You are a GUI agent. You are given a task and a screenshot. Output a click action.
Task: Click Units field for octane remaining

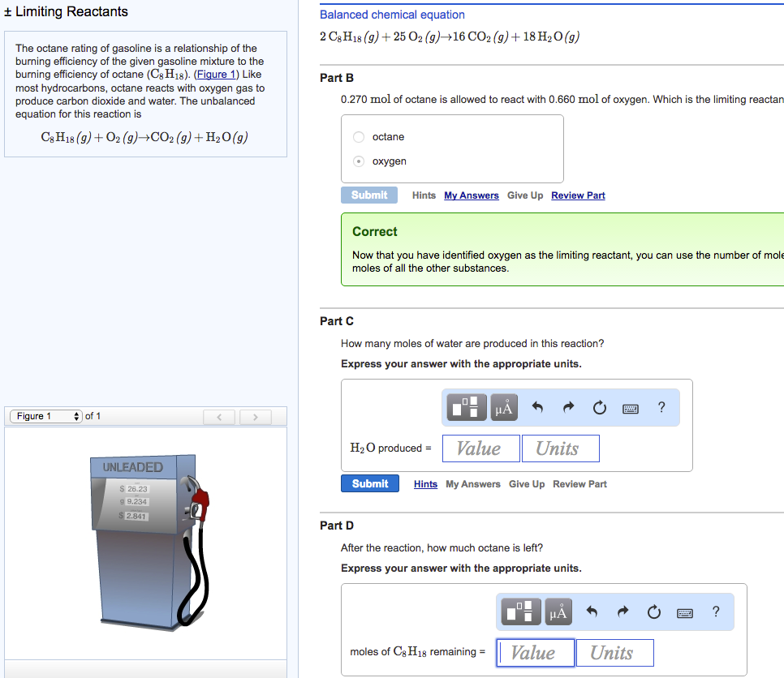coord(614,653)
